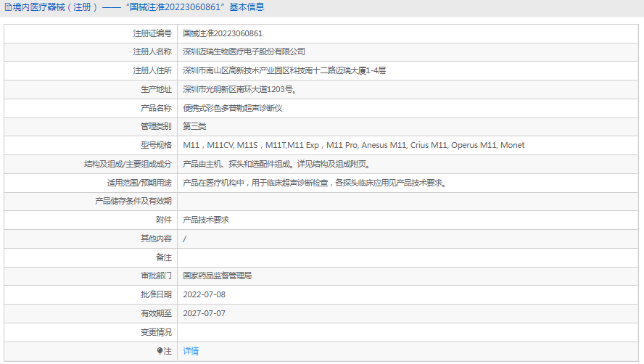Image resolution: width=644 pixels, height=364 pixels.
Task: Click the 附件 row label
Action: tap(164, 220)
